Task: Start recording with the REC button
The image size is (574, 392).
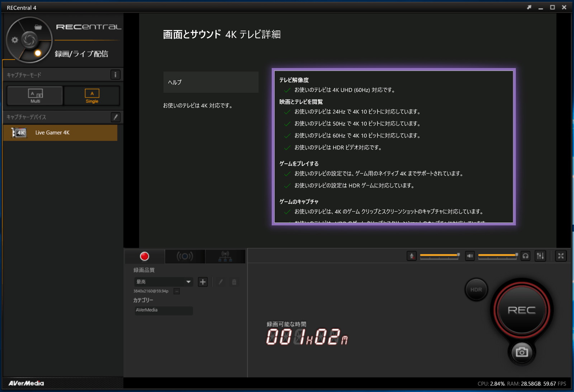Action: [522, 310]
